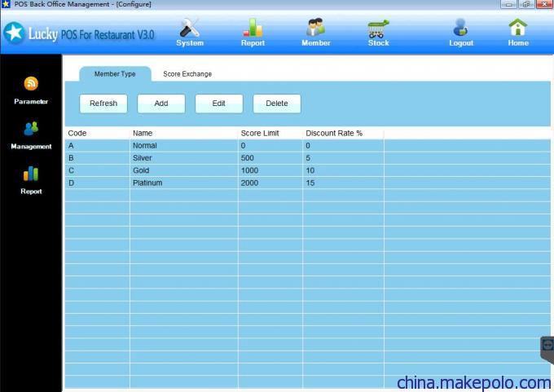Click the Normal member name cell
The image size is (554, 392).
(x=184, y=146)
